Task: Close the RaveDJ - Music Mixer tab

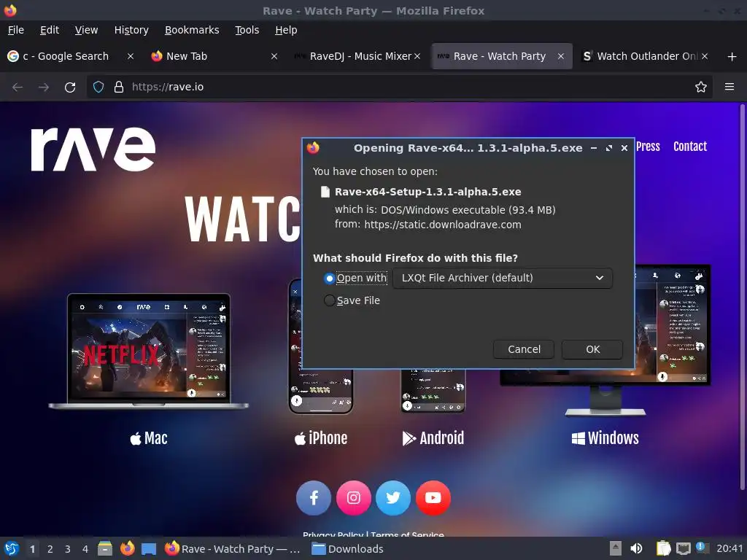Action: tap(417, 56)
